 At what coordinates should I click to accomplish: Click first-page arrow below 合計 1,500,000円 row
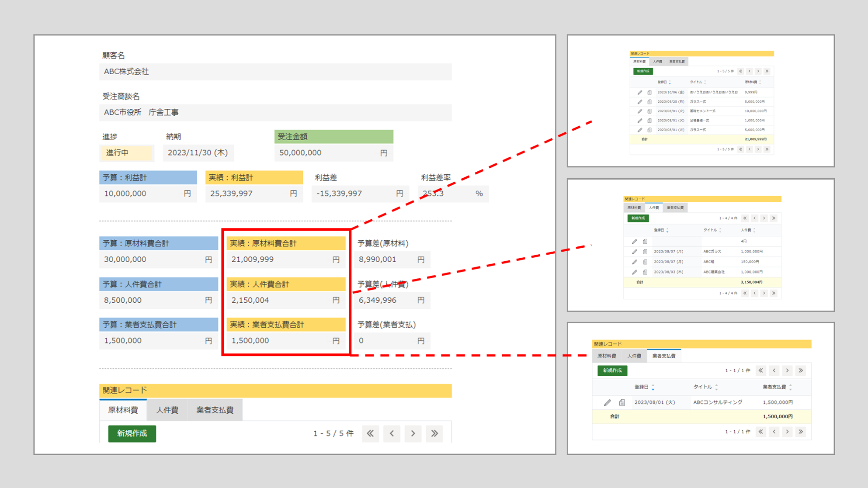[x=761, y=432]
